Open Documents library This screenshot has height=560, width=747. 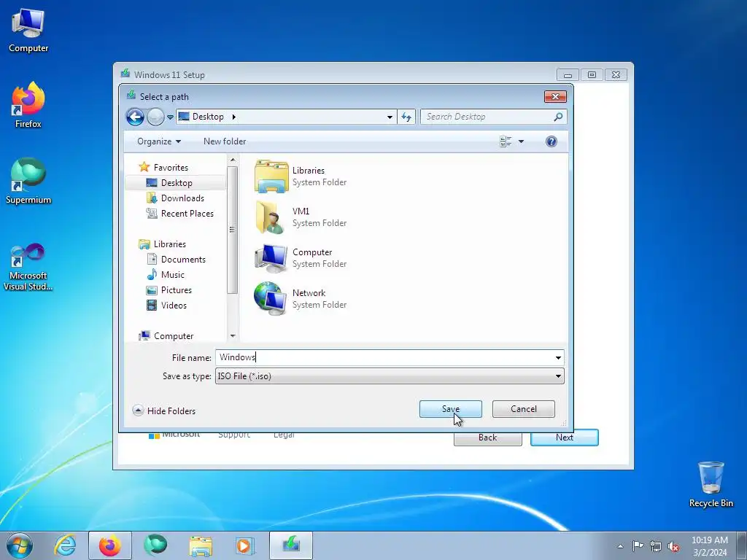(x=183, y=260)
